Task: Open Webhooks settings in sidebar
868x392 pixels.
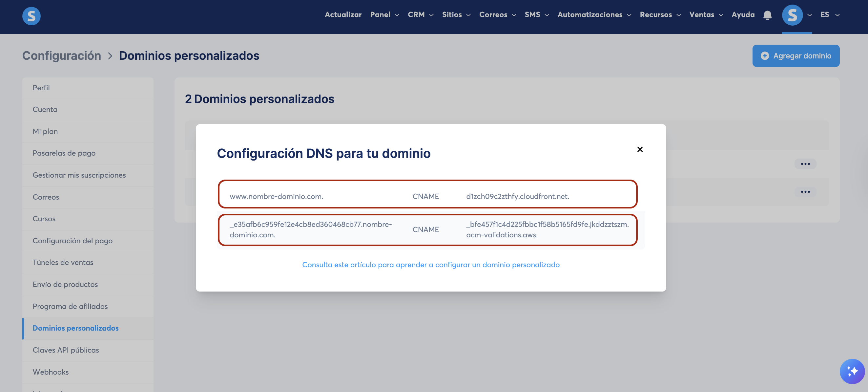Action: click(51, 372)
